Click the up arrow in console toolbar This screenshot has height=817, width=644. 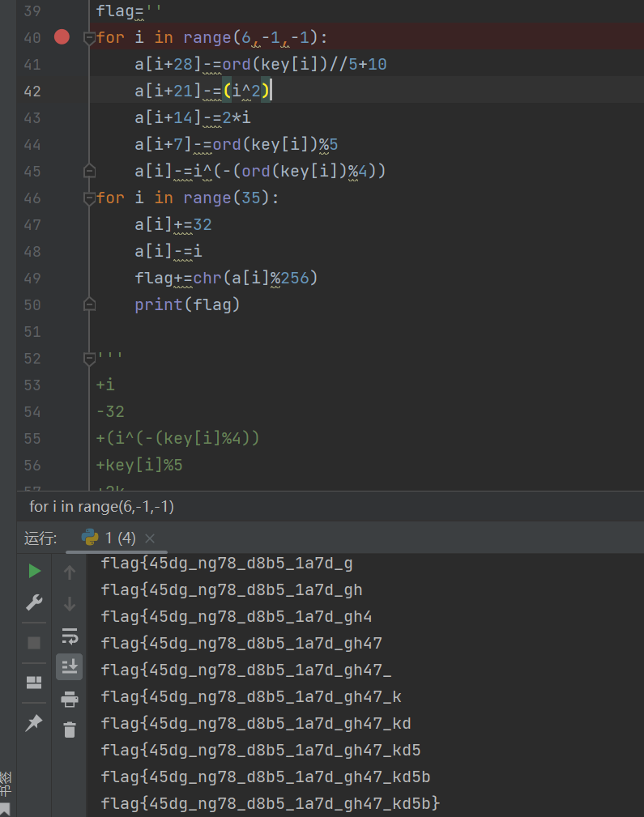(x=70, y=572)
